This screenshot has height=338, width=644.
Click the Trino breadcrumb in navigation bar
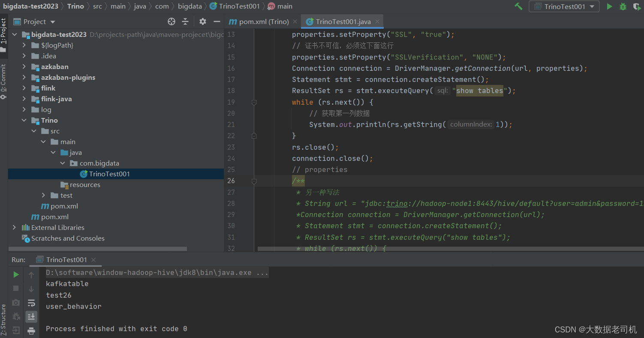tap(75, 6)
